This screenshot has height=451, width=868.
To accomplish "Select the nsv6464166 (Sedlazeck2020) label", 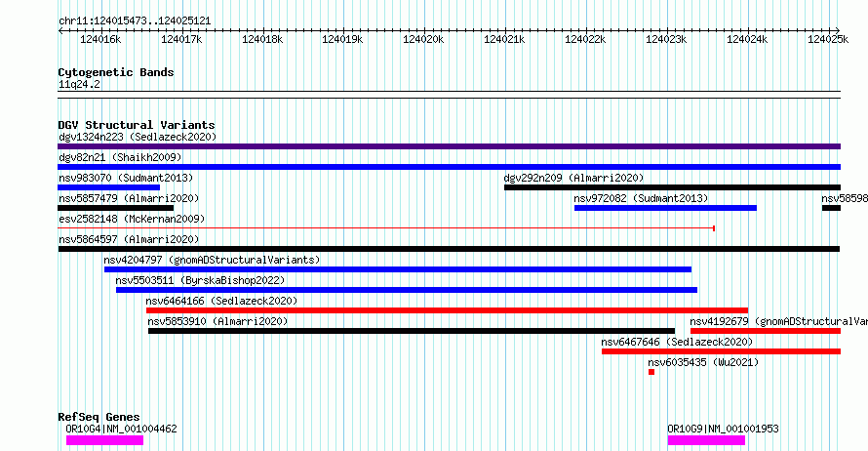I will click(221, 301).
